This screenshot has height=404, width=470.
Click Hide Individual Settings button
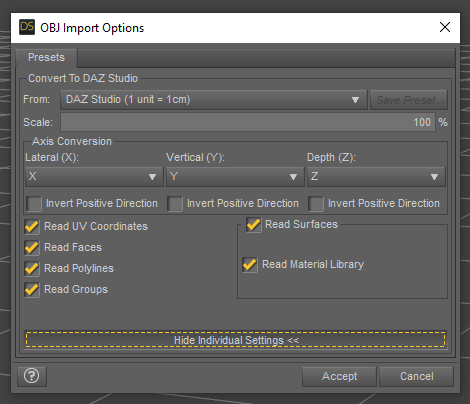235,340
